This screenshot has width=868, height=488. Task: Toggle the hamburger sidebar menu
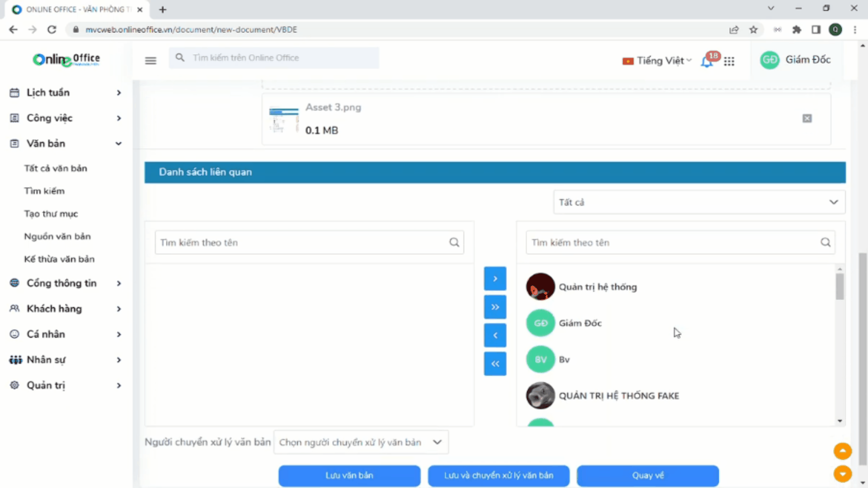[x=151, y=60]
